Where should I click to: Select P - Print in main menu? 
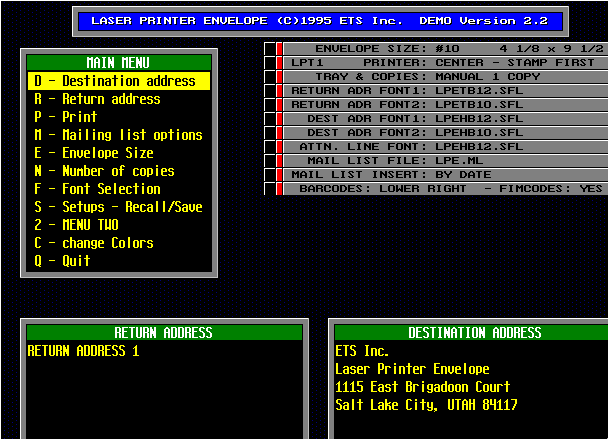119,117
